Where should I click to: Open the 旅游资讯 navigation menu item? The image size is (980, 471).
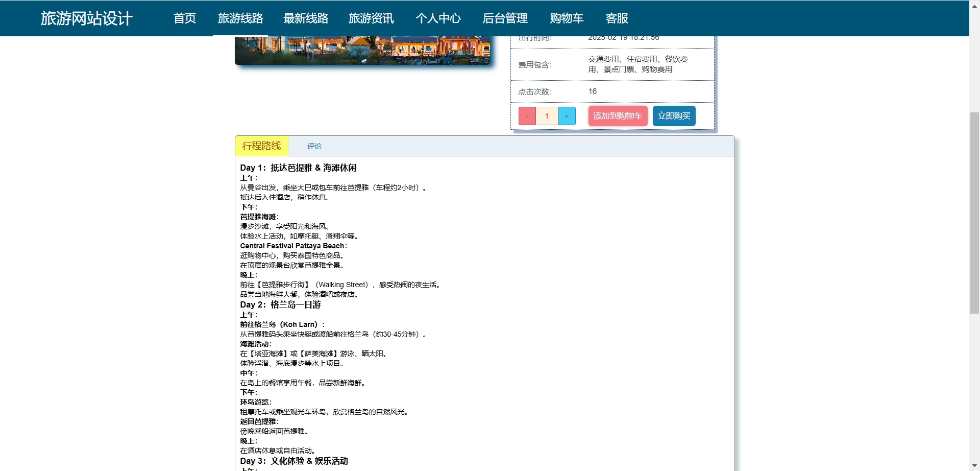(371, 18)
